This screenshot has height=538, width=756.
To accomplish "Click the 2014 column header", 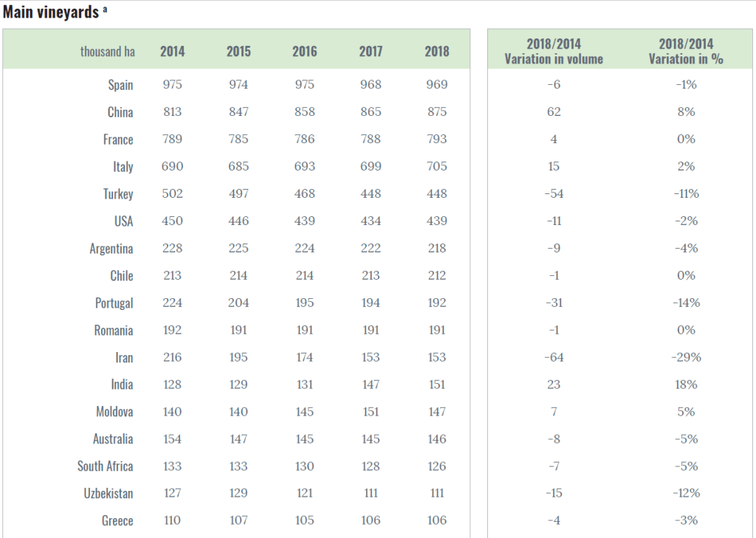I will tap(173, 51).
